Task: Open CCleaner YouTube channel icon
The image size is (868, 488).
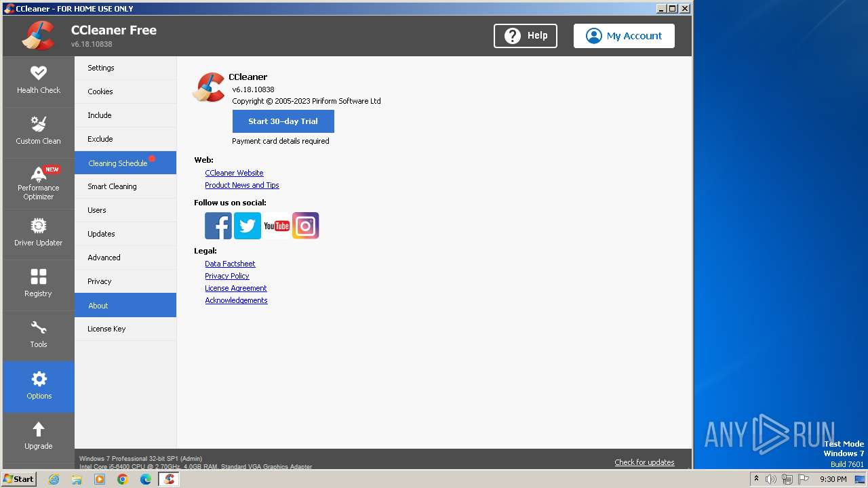Action: click(277, 226)
